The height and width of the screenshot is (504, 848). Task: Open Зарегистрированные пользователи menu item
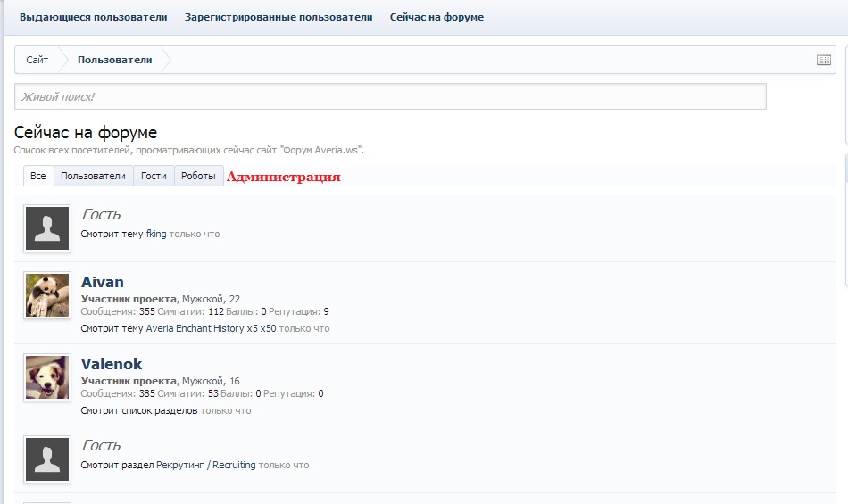pos(279,17)
